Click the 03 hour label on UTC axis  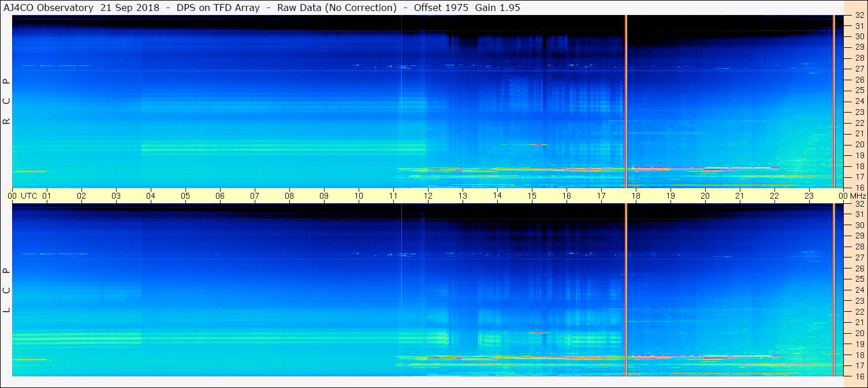pos(116,196)
